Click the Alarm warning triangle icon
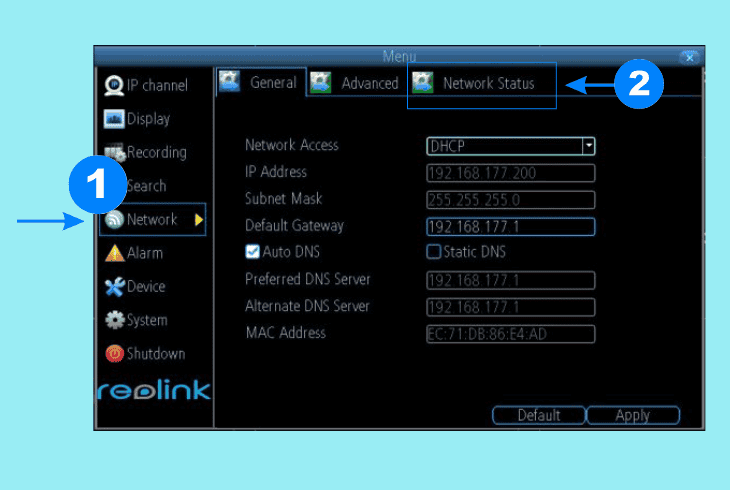 coord(115,253)
